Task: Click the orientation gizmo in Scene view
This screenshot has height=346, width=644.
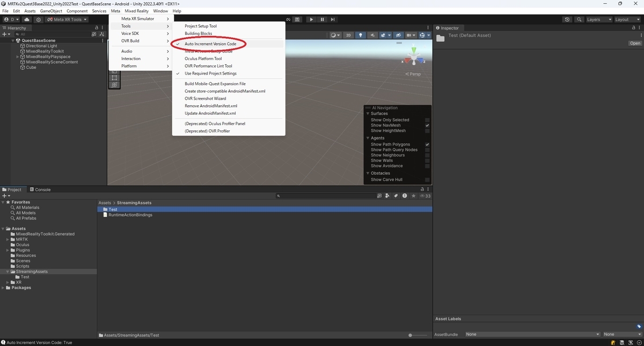Action: (x=413, y=57)
